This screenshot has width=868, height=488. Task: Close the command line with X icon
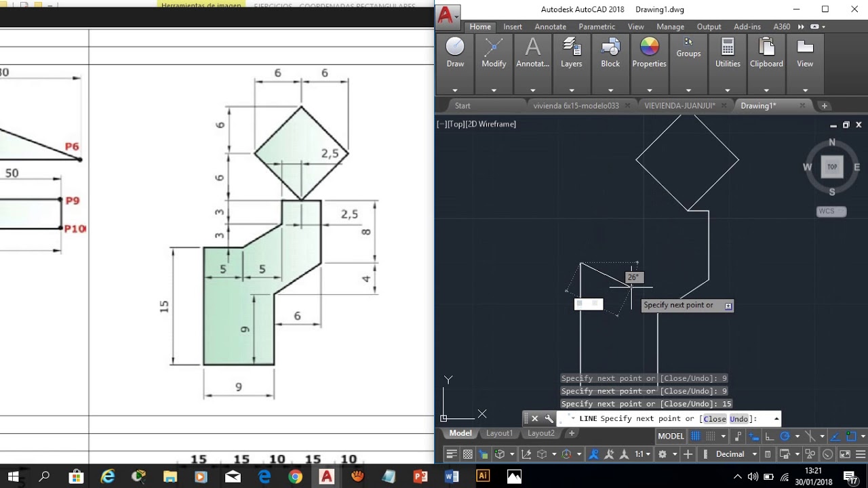(534, 418)
